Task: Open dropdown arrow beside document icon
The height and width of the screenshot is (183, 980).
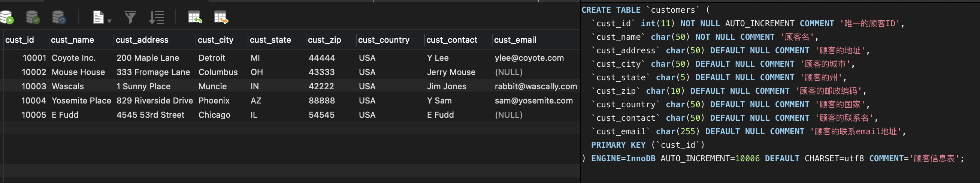Action: pyautogui.click(x=109, y=21)
